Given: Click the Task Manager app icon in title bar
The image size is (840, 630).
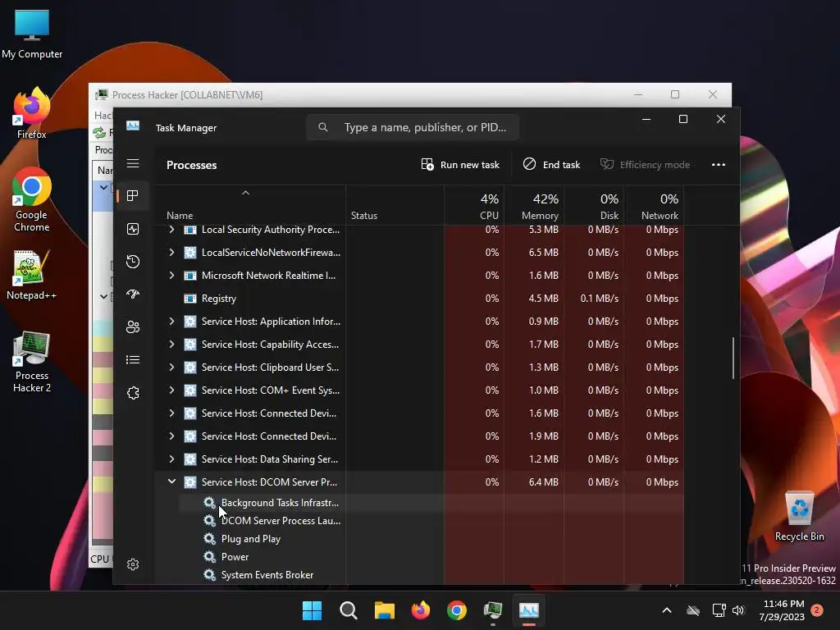Looking at the screenshot, I should 133,126.
